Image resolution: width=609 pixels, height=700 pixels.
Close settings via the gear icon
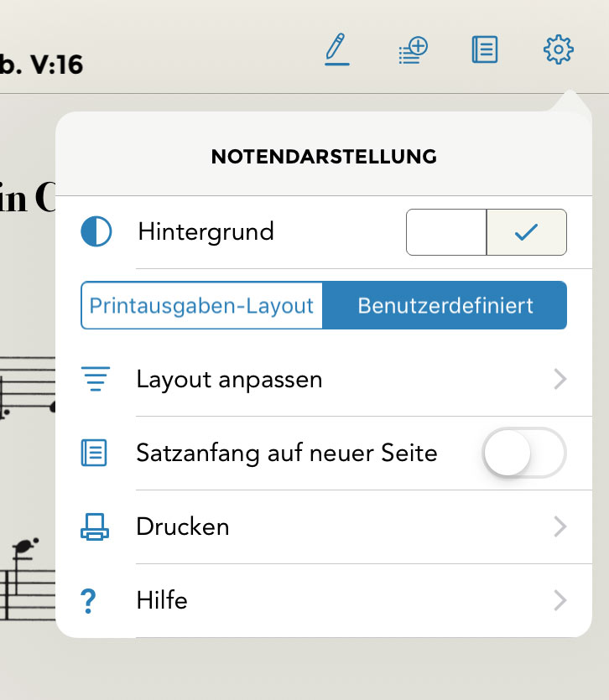point(558,50)
